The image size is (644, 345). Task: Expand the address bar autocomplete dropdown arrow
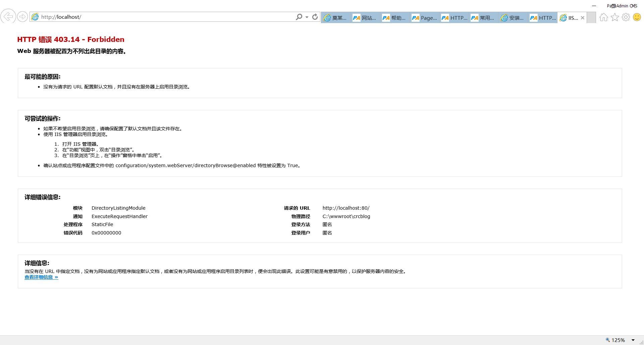(307, 17)
